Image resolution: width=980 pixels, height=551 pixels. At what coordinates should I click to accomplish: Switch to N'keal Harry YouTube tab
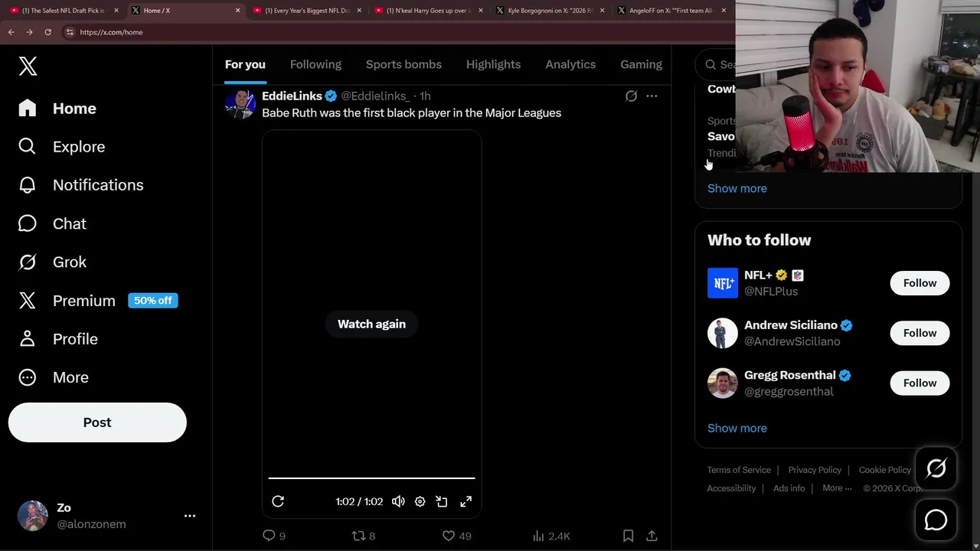click(427, 11)
